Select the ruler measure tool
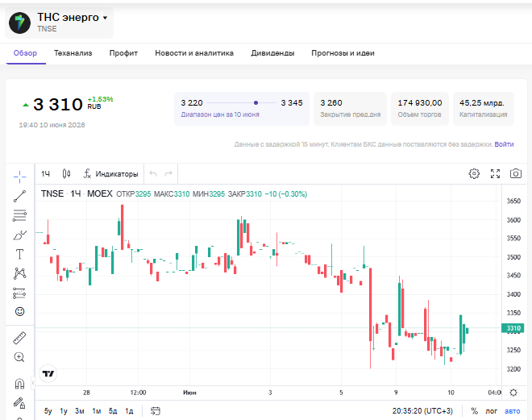532x420 pixels. click(19, 338)
